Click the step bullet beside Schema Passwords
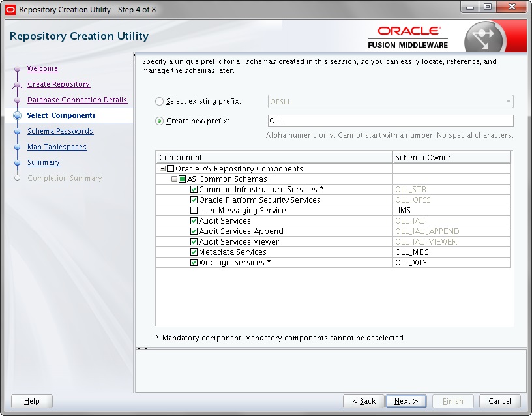Screen dimensions: 532x416 click(x=18, y=131)
